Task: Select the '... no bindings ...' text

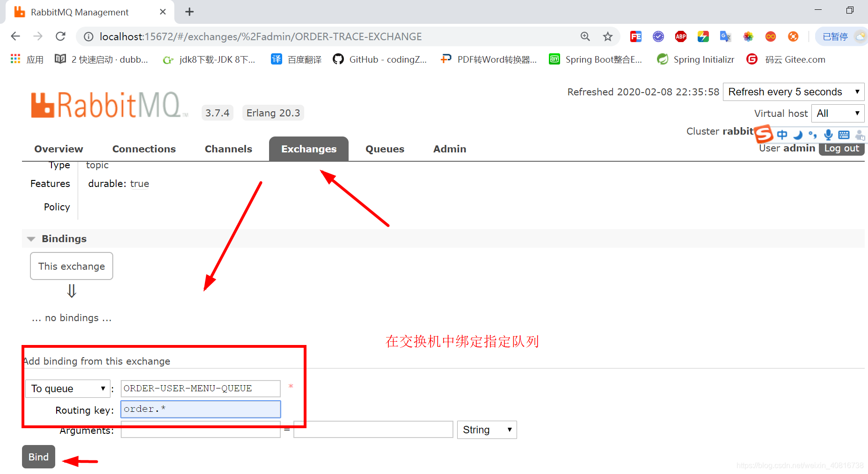Action: click(72, 318)
